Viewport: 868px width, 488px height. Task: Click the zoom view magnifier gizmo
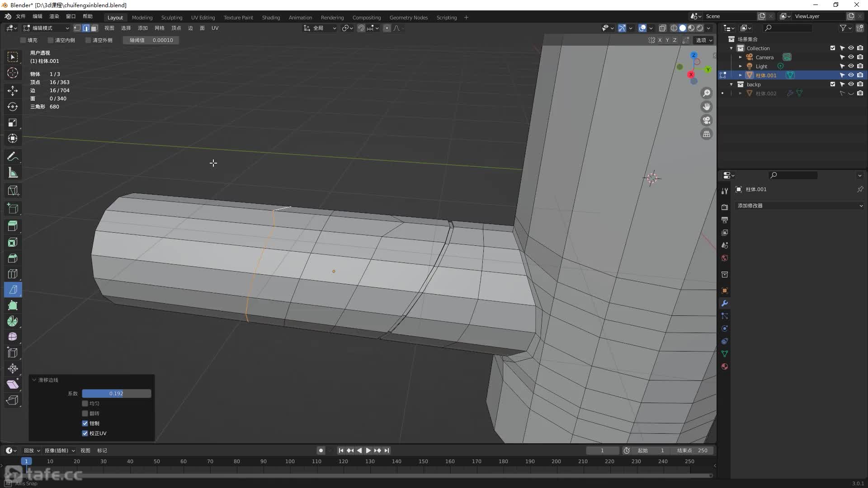(x=706, y=93)
